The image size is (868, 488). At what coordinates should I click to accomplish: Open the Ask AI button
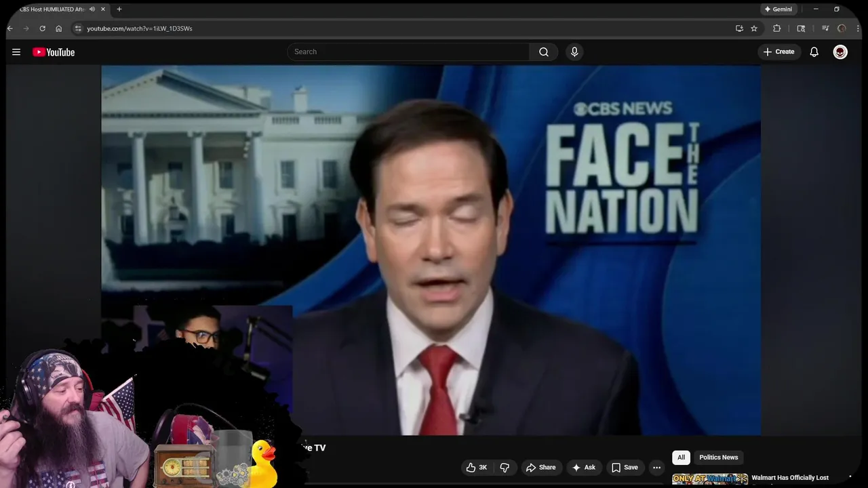(584, 467)
